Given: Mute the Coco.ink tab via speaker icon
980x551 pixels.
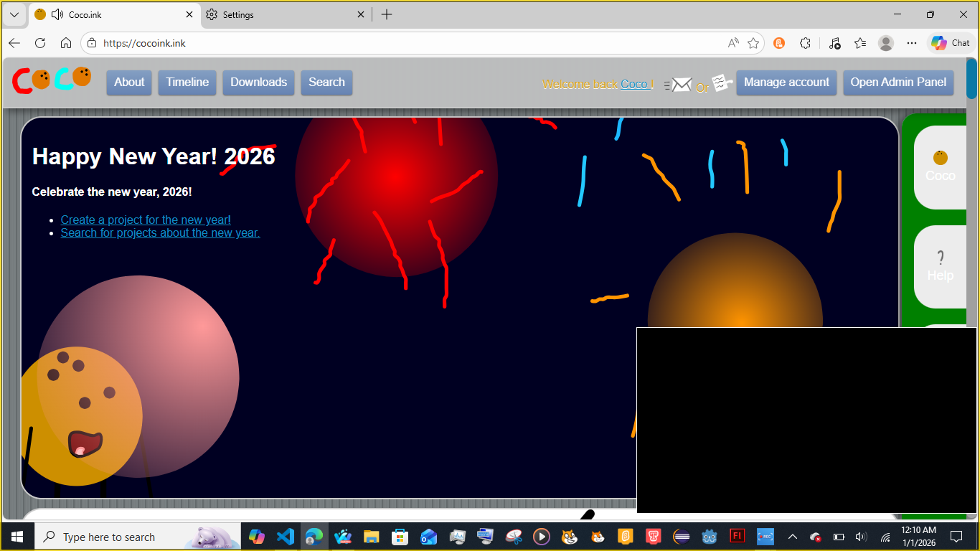Looking at the screenshot, I should [57, 14].
